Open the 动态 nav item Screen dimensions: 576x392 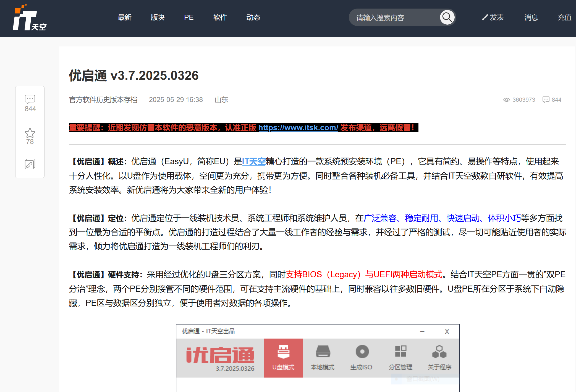(x=253, y=17)
